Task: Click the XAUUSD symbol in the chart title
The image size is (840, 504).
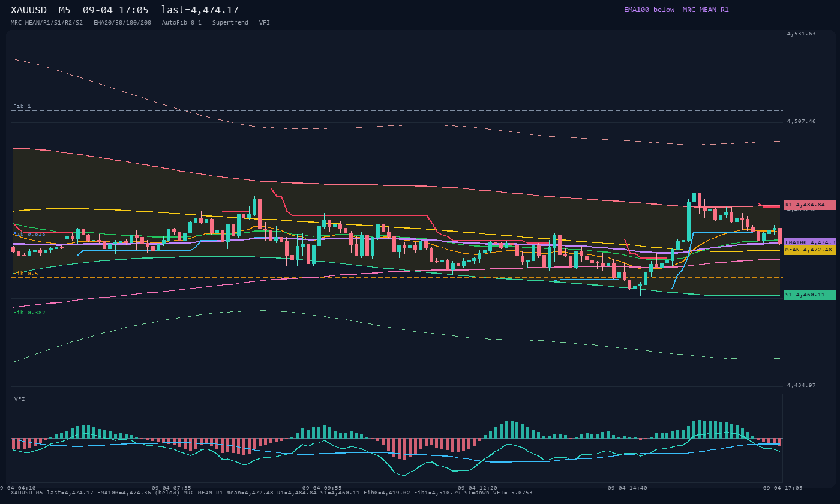Action: click(x=29, y=10)
